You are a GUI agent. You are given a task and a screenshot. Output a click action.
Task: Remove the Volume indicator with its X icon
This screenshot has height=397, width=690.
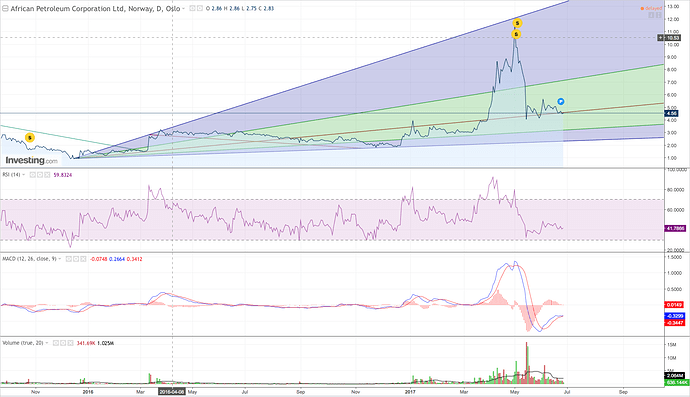click(70, 343)
